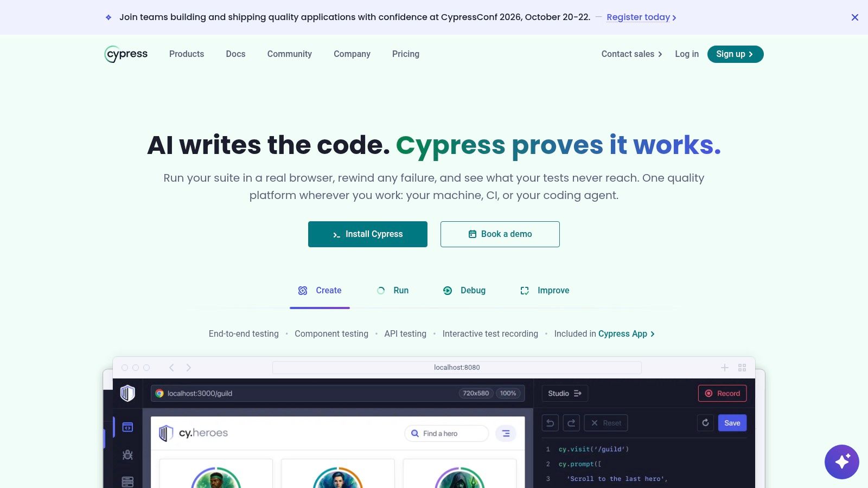Click the API testing text
The width and height of the screenshot is (868, 488).
pos(405,334)
